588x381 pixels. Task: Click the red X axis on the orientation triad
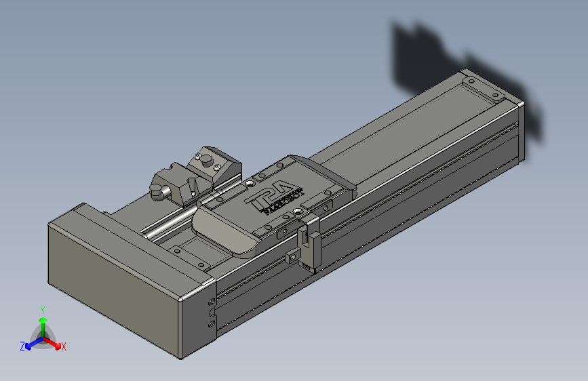(52, 343)
